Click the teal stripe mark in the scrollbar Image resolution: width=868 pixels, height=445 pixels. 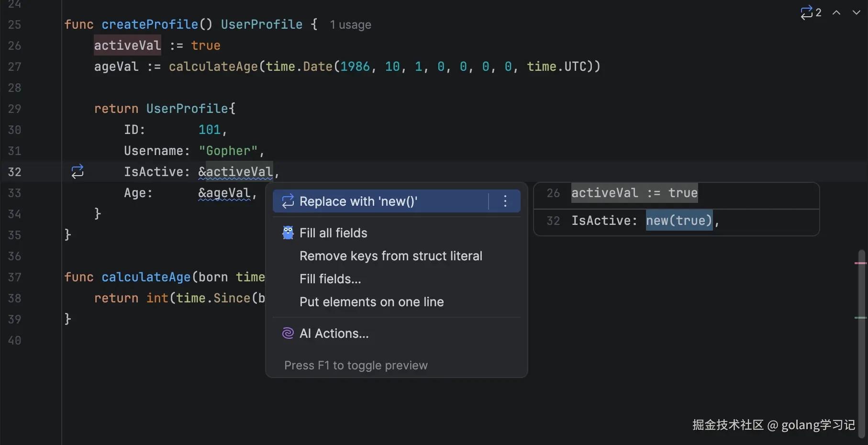click(x=861, y=318)
